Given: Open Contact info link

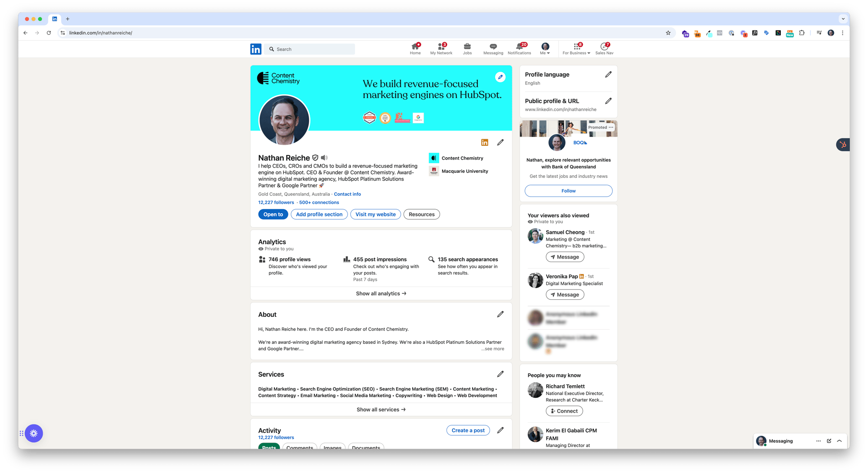Looking at the screenshot, I should coord(347,194).
